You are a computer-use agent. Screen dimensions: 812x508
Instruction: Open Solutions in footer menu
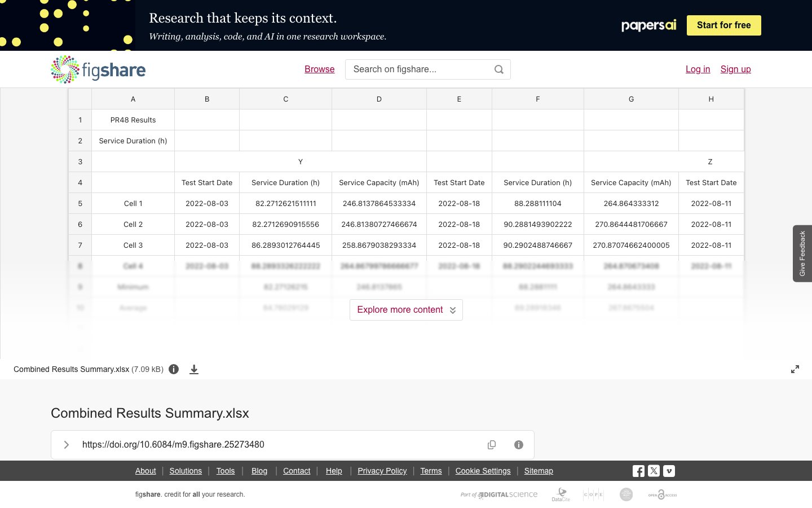[186, 471]
